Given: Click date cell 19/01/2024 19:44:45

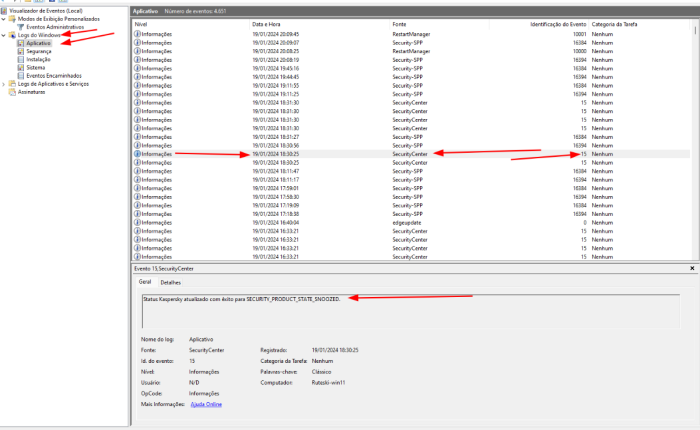Looking at the screenshot, I should coord(275,77).
